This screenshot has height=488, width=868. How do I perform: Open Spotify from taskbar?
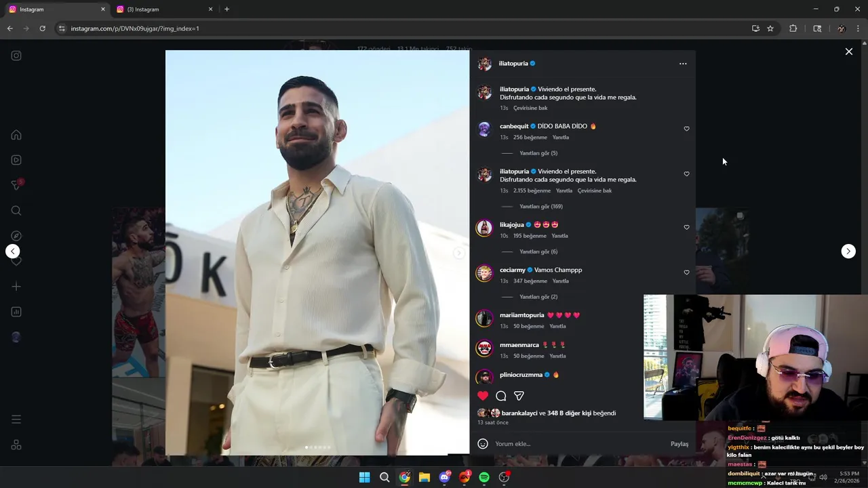click(484, 477)
